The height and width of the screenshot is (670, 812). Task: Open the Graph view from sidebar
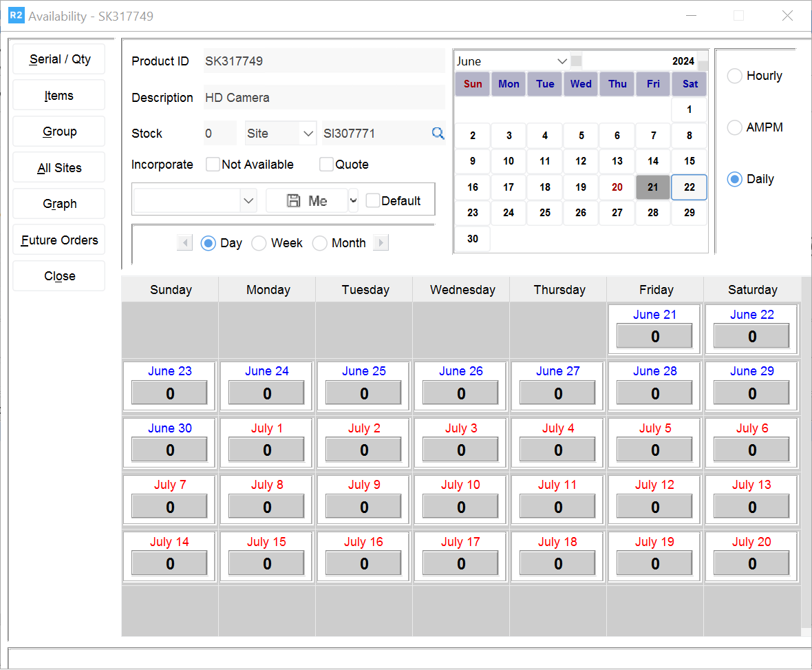(x=59, y=204)
